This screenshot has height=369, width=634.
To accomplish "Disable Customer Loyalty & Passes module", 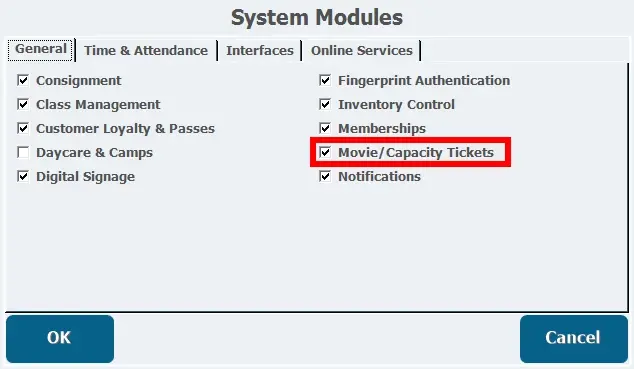I will click(23, 129).
